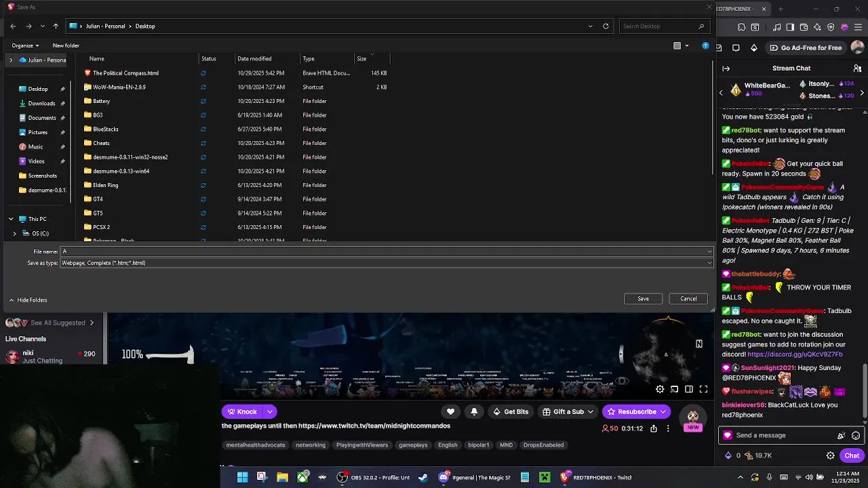This screenshot has height=488, width=868.
Task: Open File Explorer from taskbar
Action: click(282, 477)
